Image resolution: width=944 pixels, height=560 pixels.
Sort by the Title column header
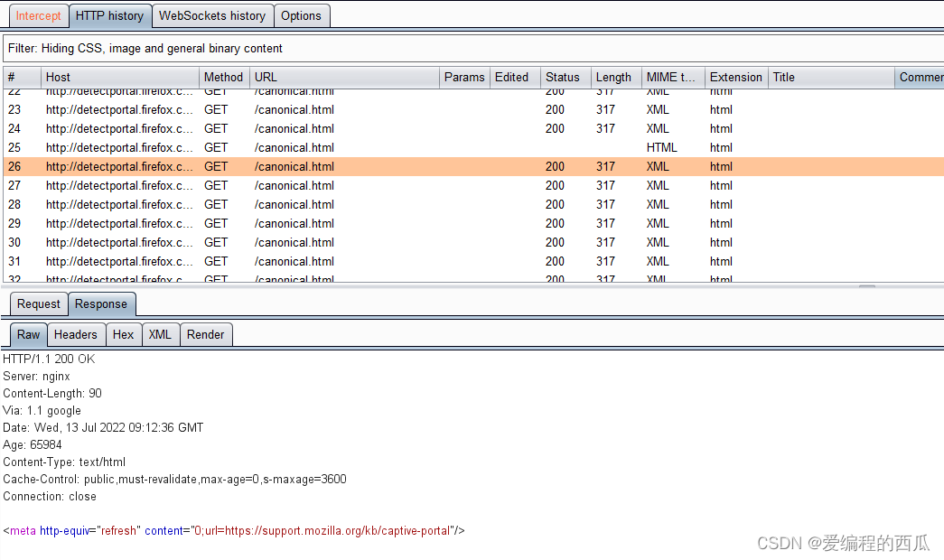[831, 77]
